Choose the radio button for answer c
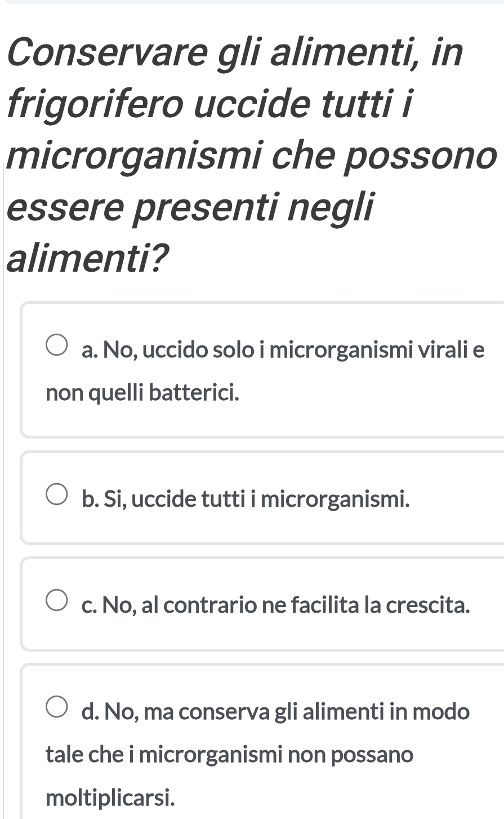504x819 pixels. tap(57, 604)
